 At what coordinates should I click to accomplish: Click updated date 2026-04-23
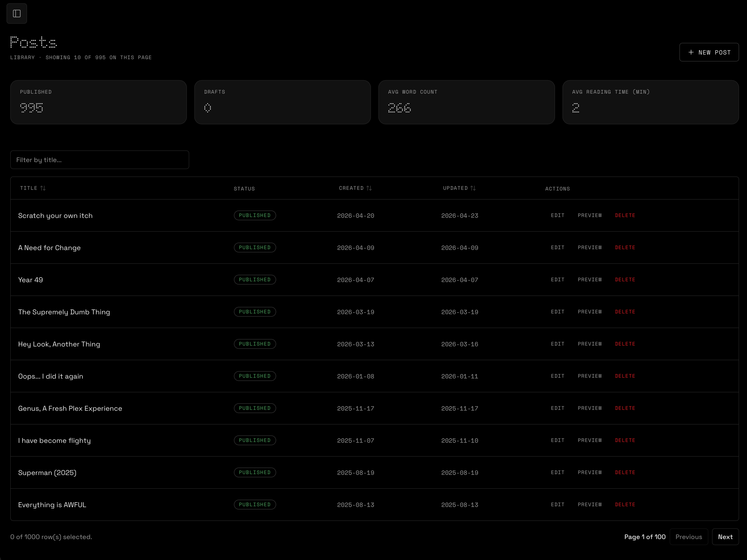(x=460, y=216)
